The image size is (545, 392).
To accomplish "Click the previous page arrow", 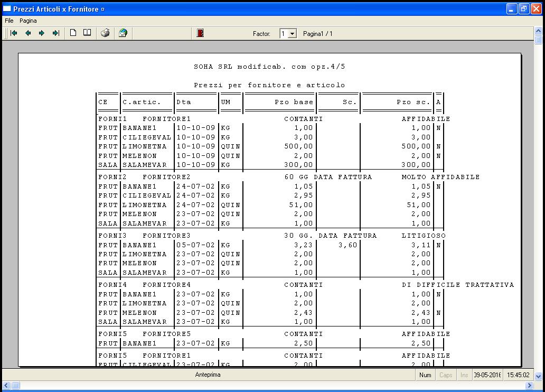I will (x=28, y=33).
